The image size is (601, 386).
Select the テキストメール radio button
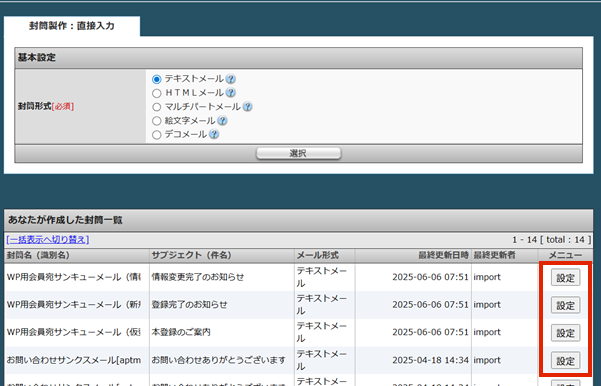click(156, 79)
